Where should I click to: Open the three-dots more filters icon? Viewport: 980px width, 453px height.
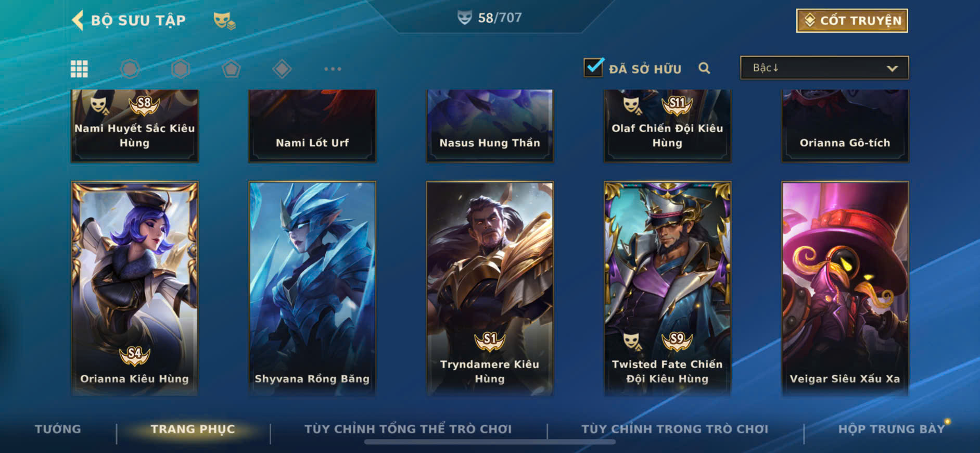coord(333,69)
